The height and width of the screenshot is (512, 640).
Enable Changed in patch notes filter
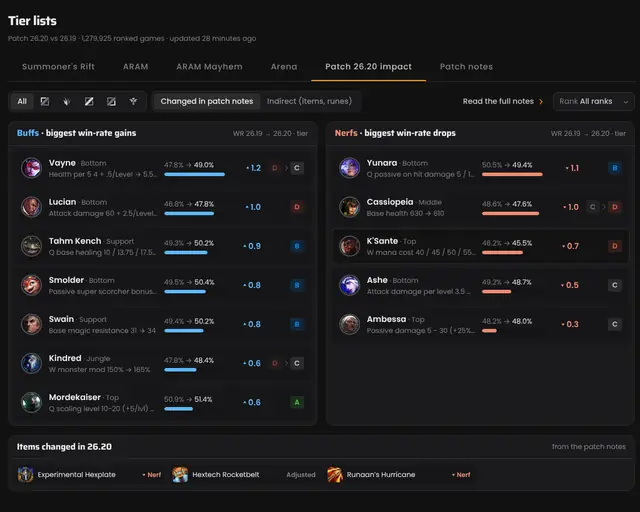tap(207, 101)
